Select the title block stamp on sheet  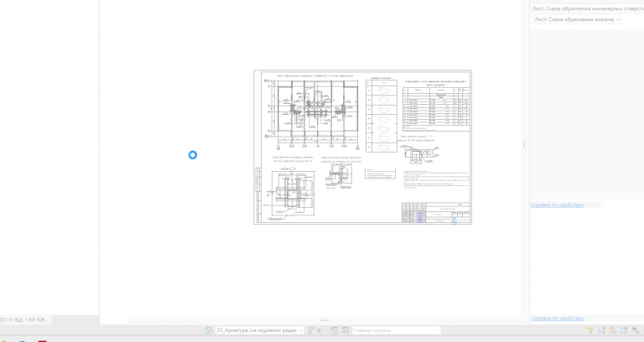pyautogui.click(x=436, y=213)
